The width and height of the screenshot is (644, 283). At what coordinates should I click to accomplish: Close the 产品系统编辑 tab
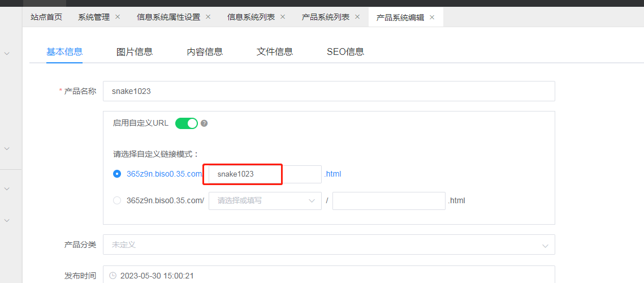432,17
